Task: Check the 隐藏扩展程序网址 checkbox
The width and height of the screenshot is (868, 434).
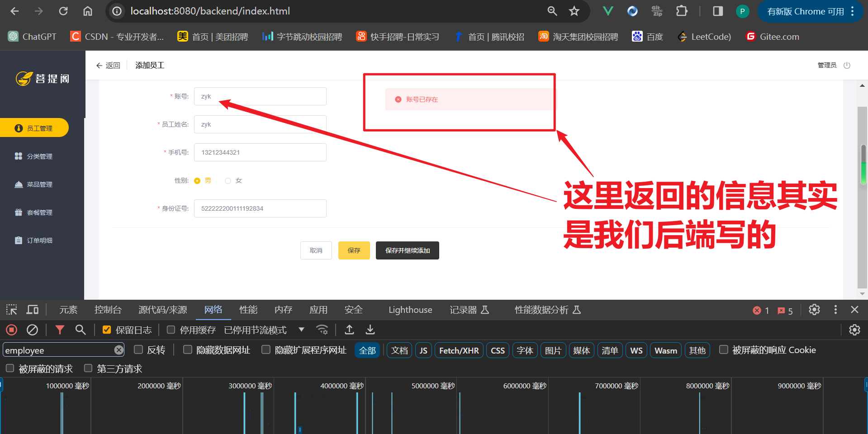Action: [266, 350]
